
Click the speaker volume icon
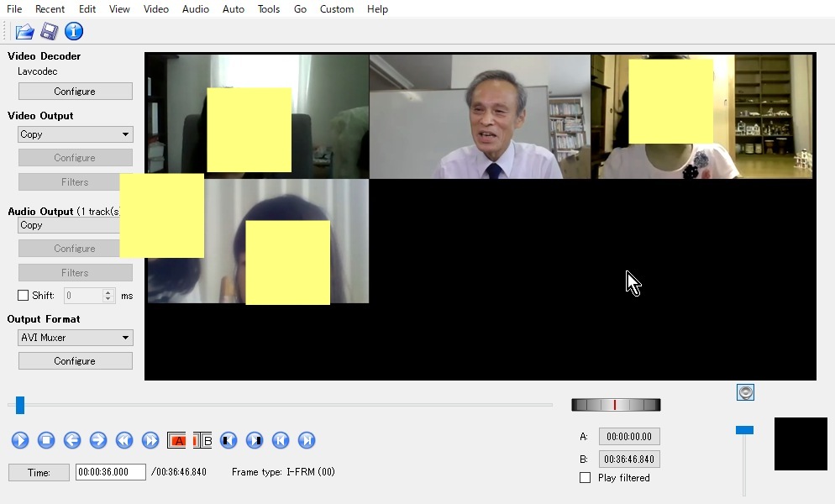pos(745,392)
